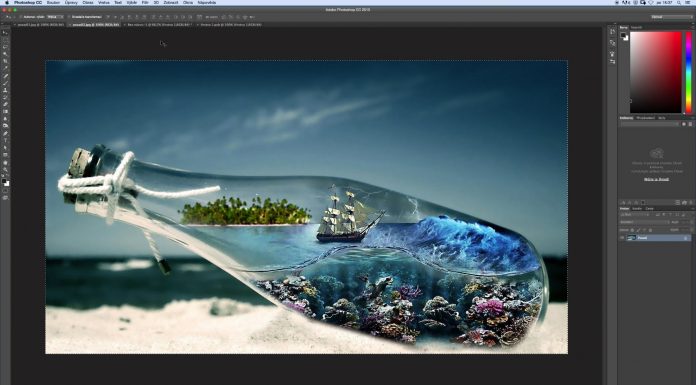Select the Eraser tool
Image resolution: width=696 pixels, height=385 pixels.
point(5,104)
